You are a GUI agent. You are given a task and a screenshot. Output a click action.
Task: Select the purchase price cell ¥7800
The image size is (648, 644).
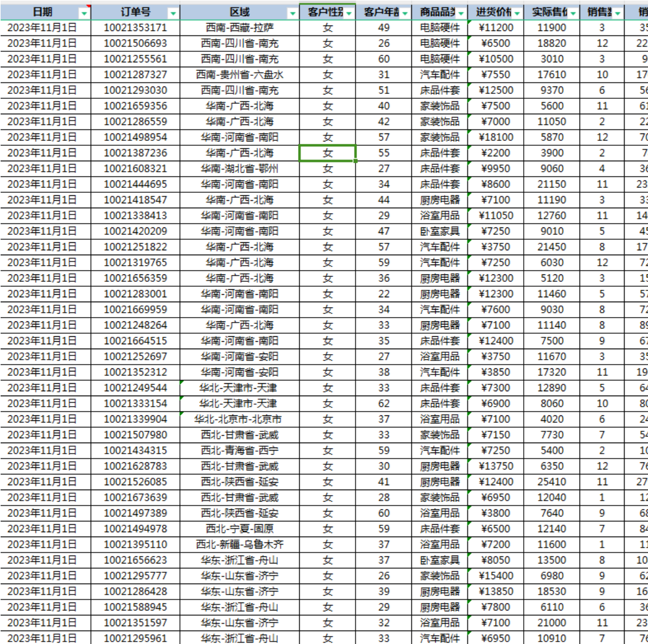point(496,608)
